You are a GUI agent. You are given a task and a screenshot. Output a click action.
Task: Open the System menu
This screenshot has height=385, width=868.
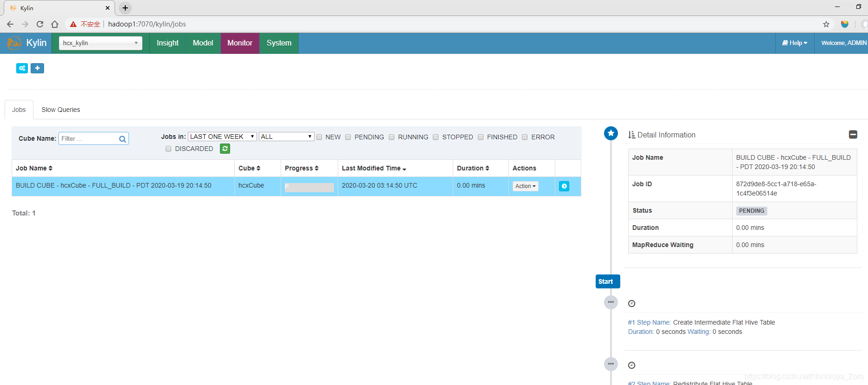[279, 43]
